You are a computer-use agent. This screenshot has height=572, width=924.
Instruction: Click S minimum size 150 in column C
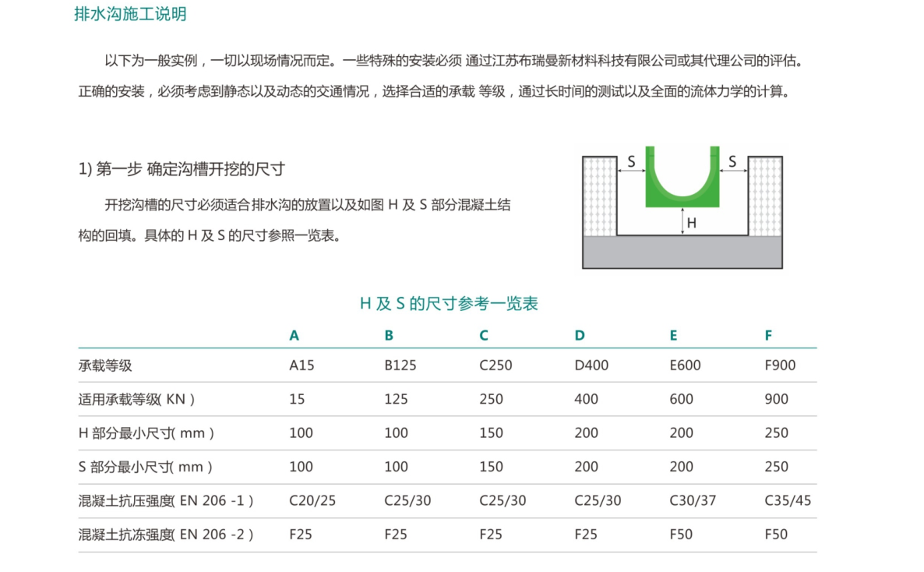coord(492,467)
